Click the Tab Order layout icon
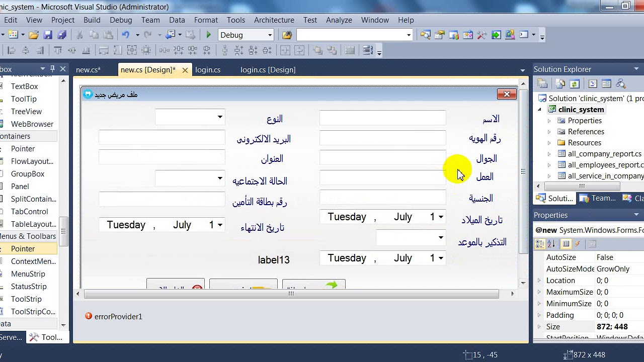644x362 pixels. coord(368,50)
